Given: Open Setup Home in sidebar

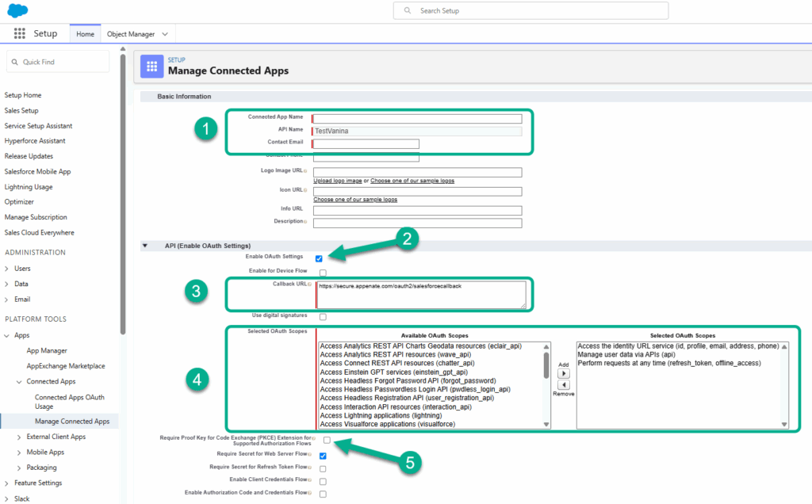Looking at the screenshot, I should [x=23, y=95].
